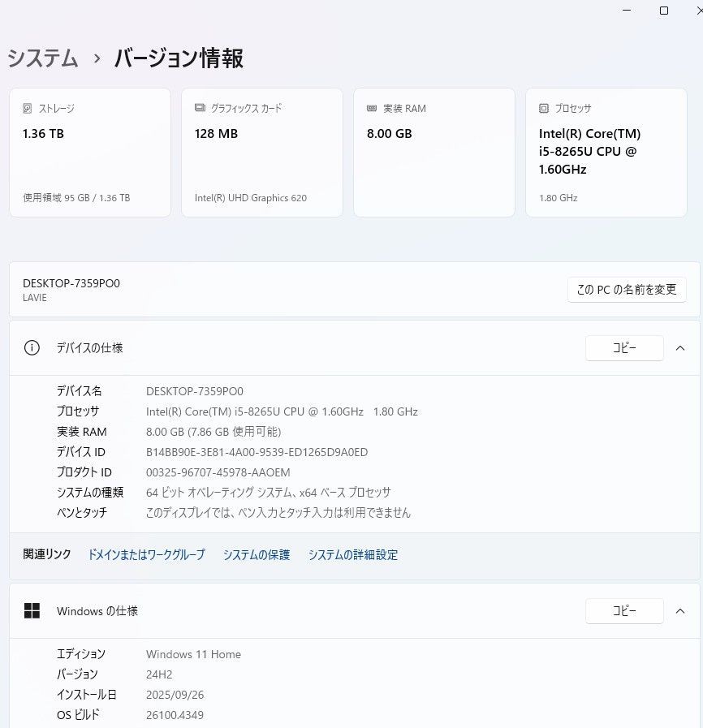The height and width of the screenshot is (728, 703).
Task: Copy device specifications with the コピー button
Action: pyautogui.click(x=623, y=347)
